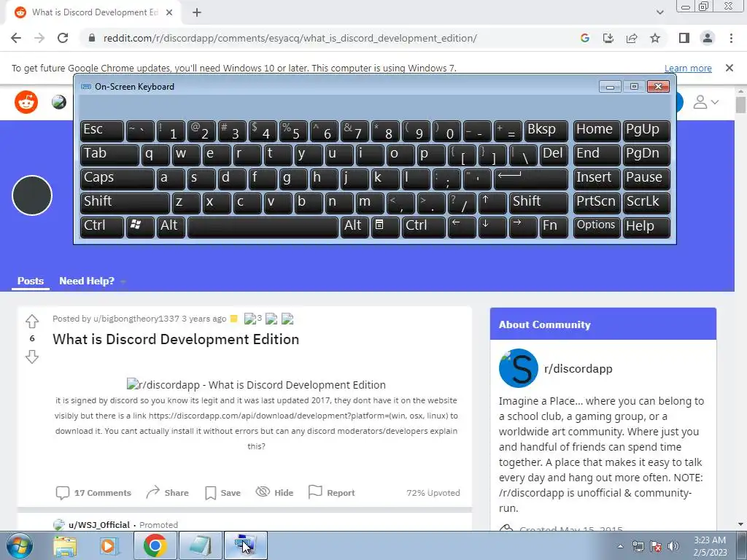Open Chrome's three-dot menu
This screenshot has width=747, height=560.
(731, 38)
